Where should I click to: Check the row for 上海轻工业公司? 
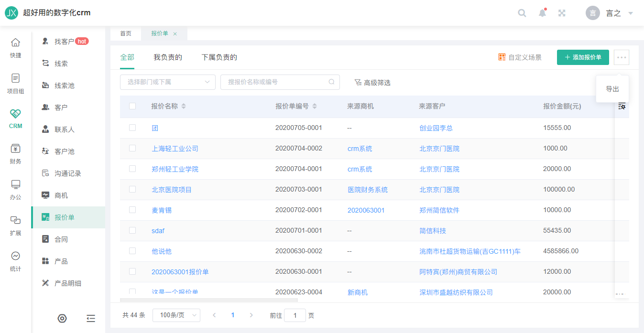click(x=132, y=148)
